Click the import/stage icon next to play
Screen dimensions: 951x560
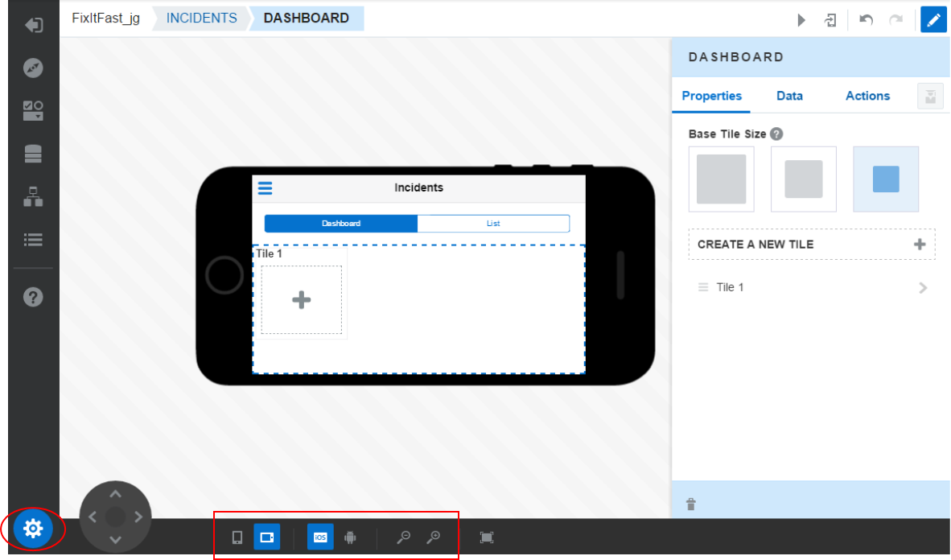click(x=830, y=20)
